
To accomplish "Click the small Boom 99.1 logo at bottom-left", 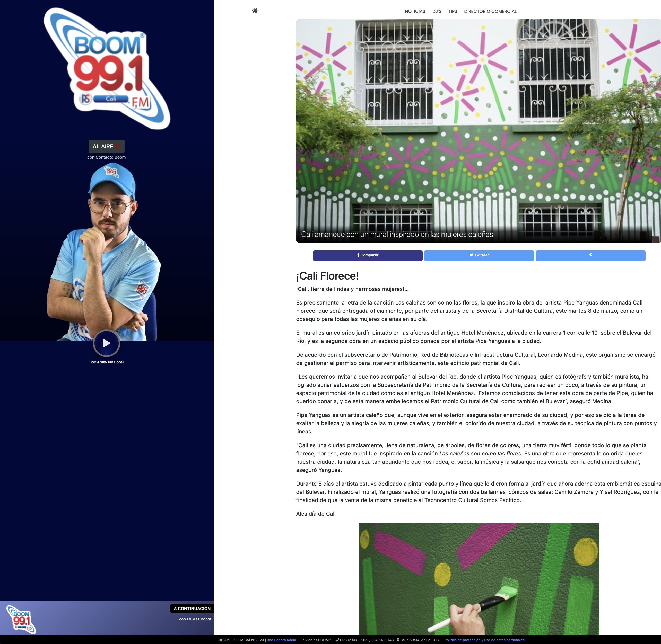I will pos(21,619).
